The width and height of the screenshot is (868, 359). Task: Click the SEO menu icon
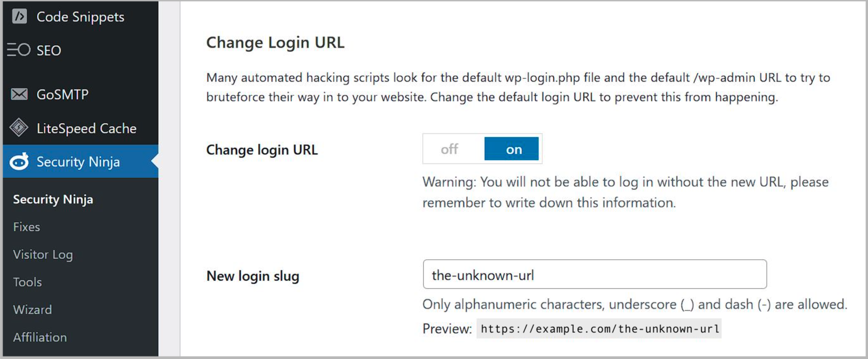[x=19, y=50]
